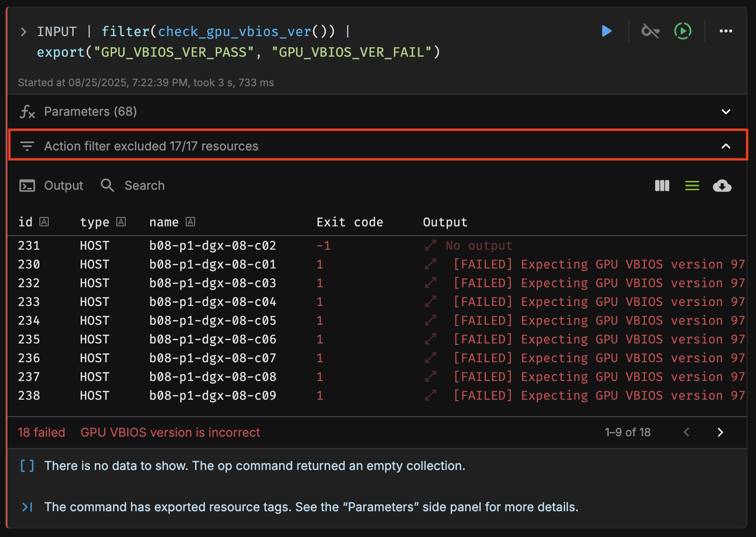Screen dimensions: 756x537
Task: Expand output for host b08-p1-dgx-08-c02
Action: click(431, 246)
